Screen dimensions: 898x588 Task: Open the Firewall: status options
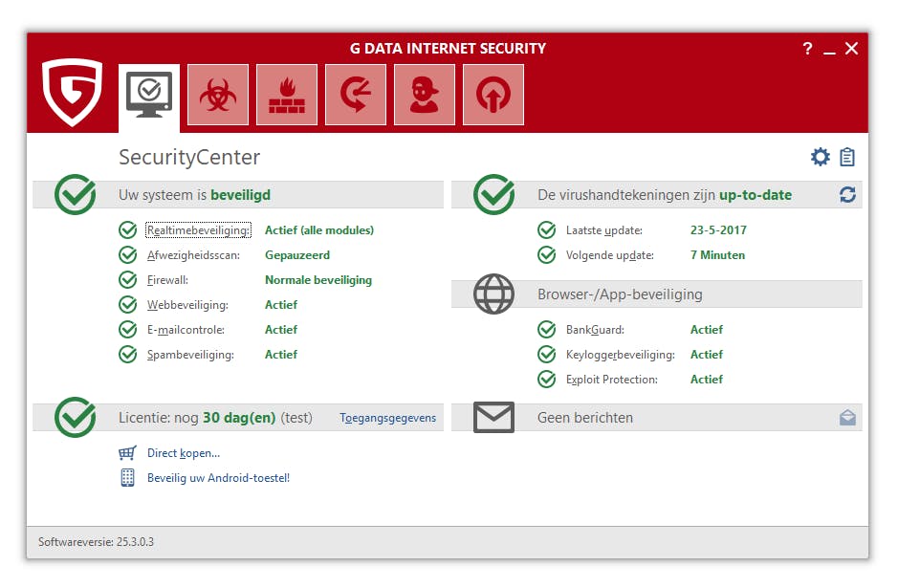click(167, 280)
